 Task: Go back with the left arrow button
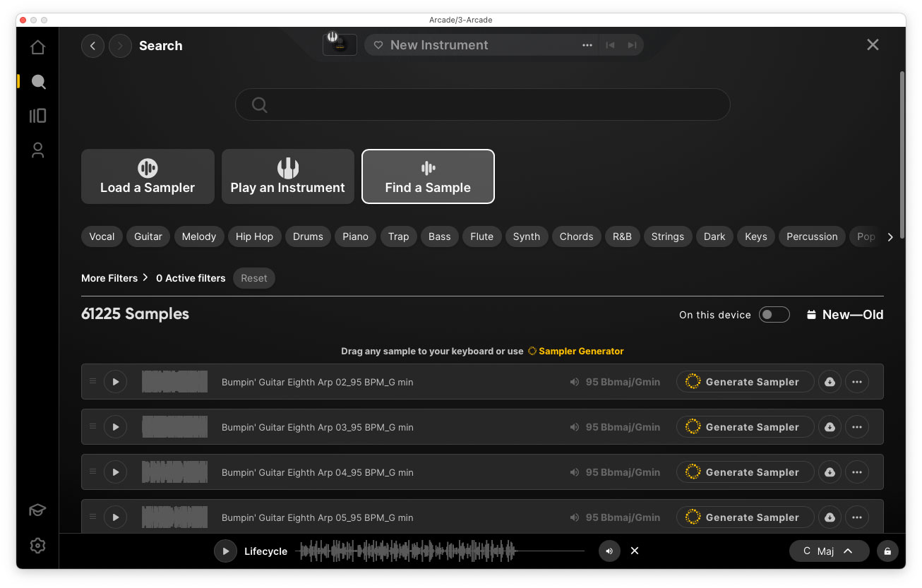click(92, 46)
